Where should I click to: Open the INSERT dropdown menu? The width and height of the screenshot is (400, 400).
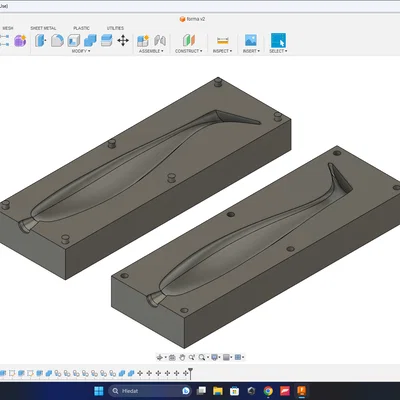point(251,51)
